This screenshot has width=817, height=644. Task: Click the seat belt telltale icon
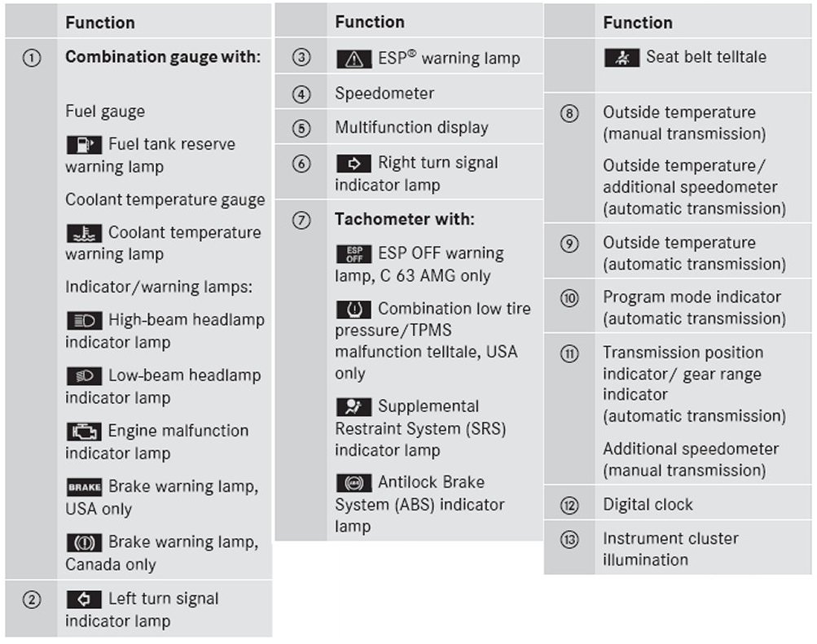(x=622, y=58)
